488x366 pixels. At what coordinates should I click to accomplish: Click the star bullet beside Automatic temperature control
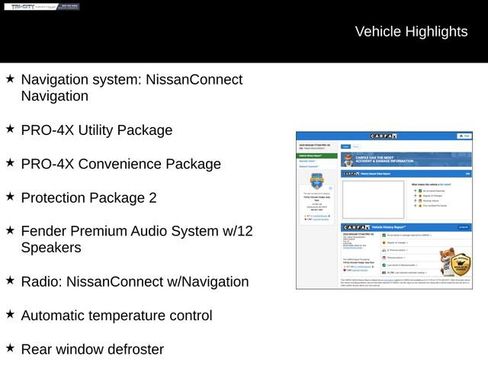pyautogui.click(x=10, y=314)
